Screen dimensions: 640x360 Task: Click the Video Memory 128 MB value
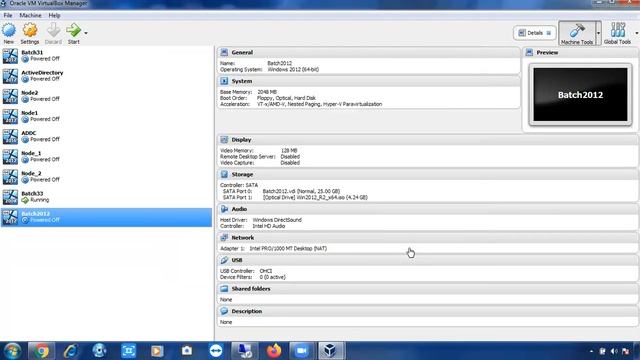289,151
